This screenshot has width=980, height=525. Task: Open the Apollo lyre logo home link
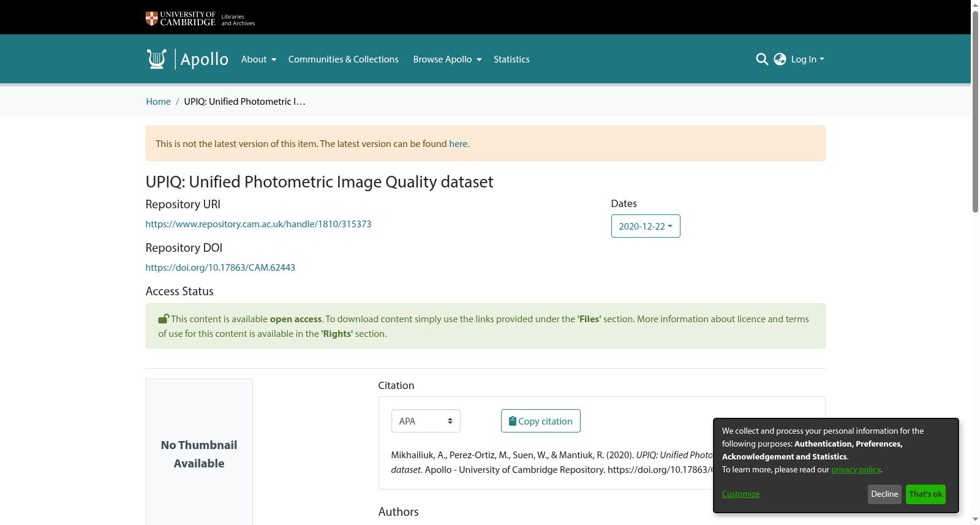pos(187,59)
